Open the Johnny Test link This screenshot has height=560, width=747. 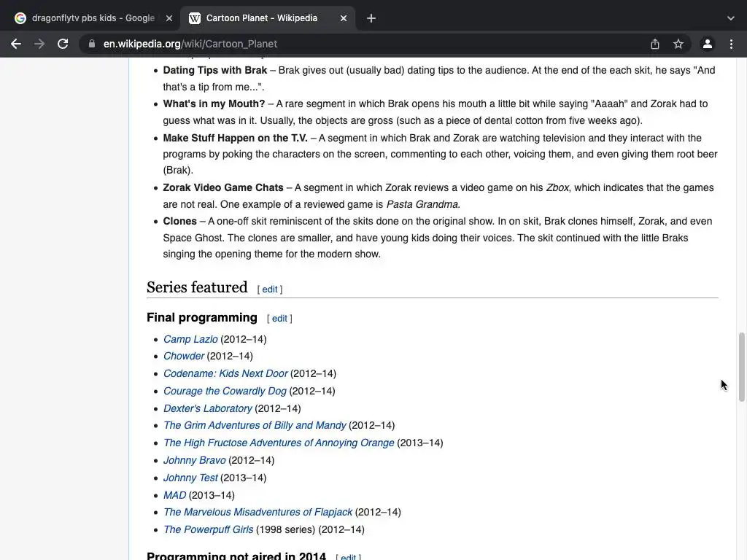coord(190,478)
